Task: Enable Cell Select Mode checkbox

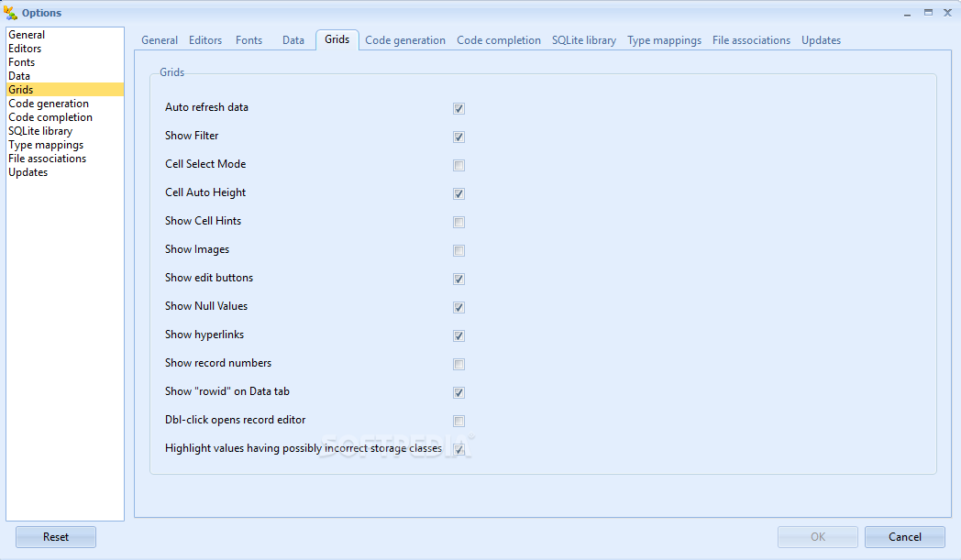Action: point(459,165)
